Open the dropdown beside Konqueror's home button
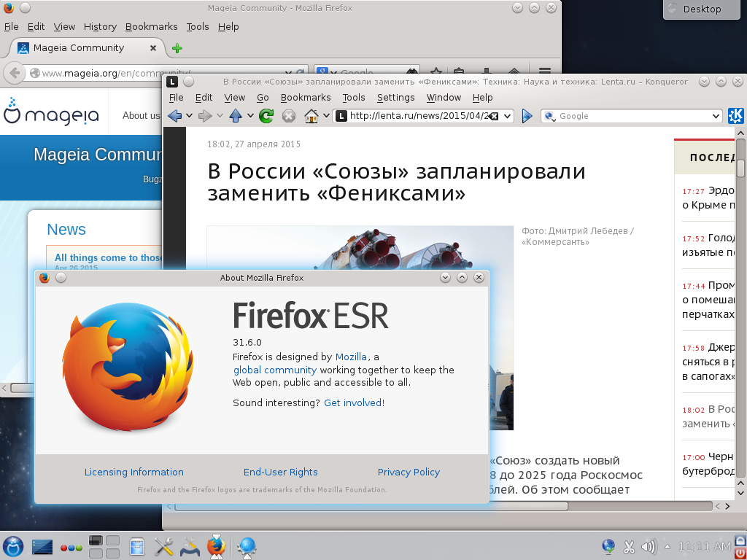 click(x=326, y=116)
